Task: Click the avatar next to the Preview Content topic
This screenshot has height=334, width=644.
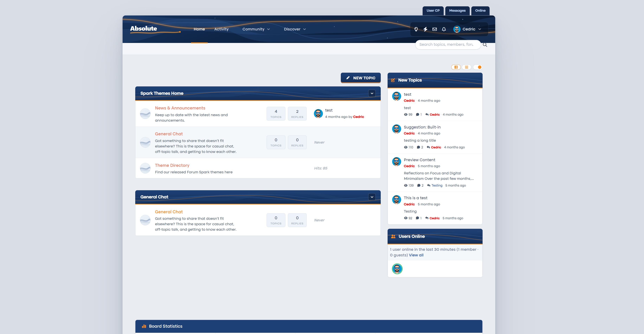Action: [x=397, y=162]
